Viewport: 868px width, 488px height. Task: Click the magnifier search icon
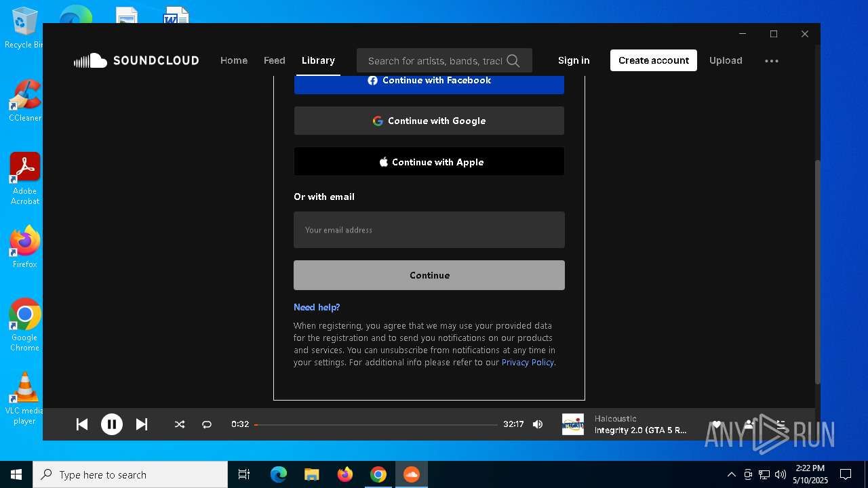513,60
